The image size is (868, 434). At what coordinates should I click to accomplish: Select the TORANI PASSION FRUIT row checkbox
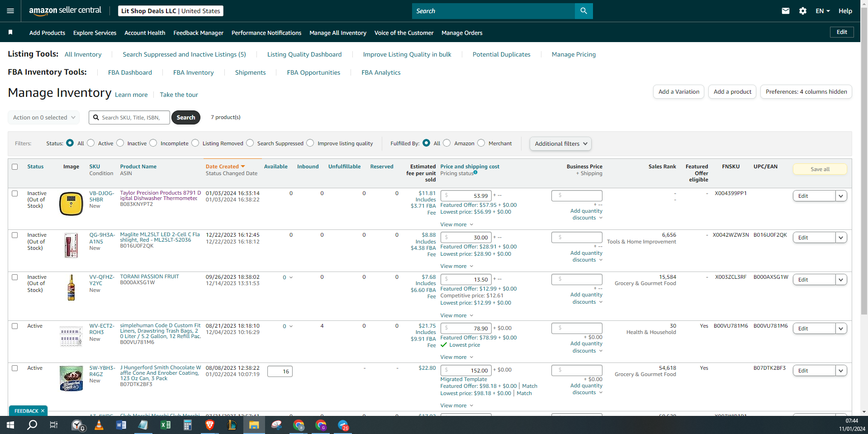pyautogui.click(x=15, y=277)
